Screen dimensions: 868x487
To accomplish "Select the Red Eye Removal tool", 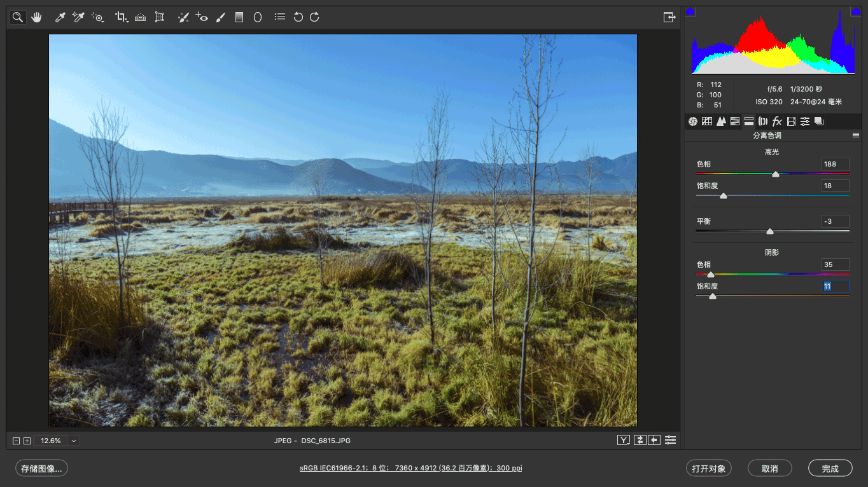I will coord(202,18).
